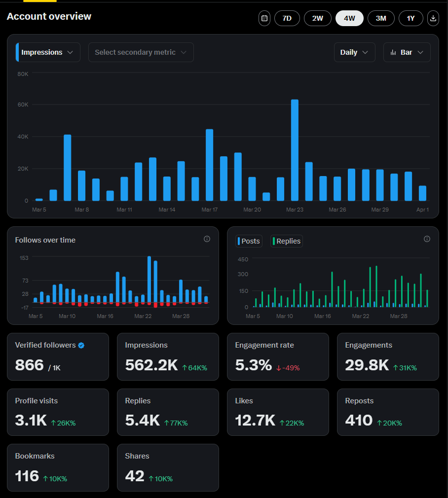Open the Reposts 410 card
This screenshot has height=498, width=448.
pos(388,412)
